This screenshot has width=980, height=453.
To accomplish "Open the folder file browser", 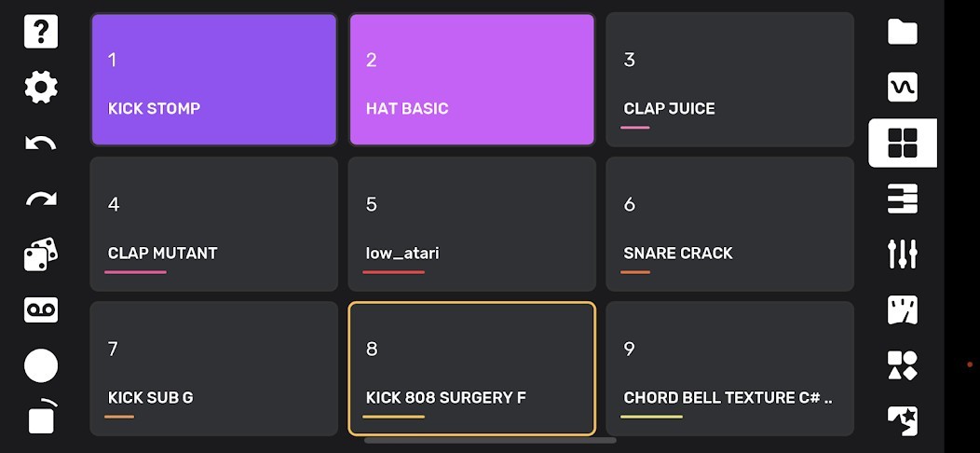I will pyautogui.click(x=902, y=32).
